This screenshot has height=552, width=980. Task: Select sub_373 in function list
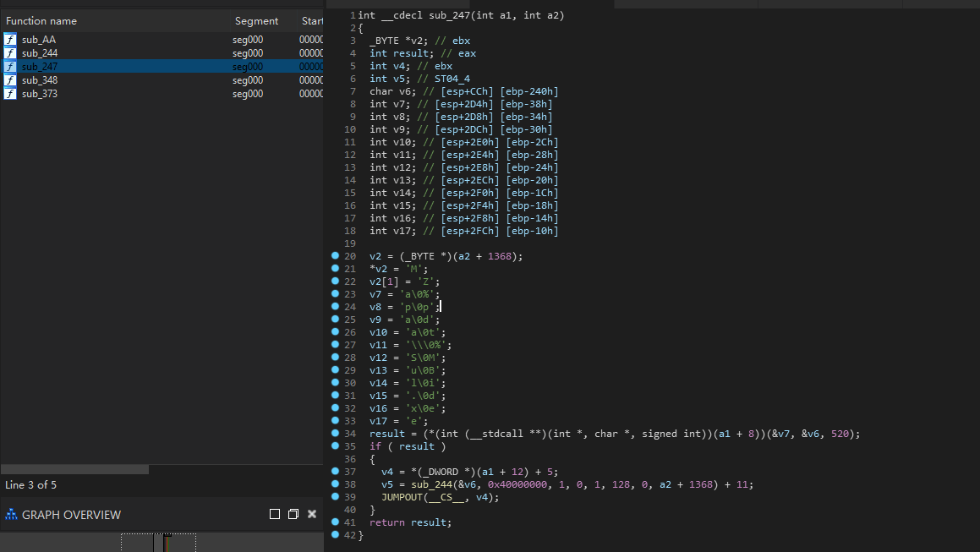coord(40,94)
